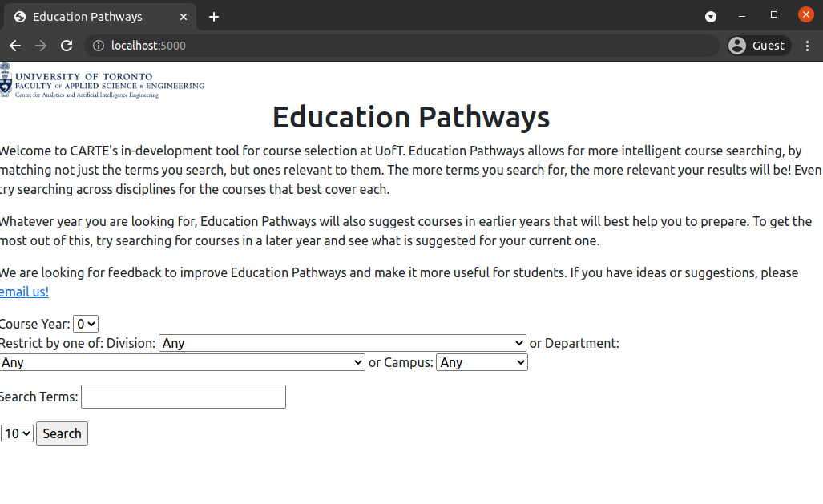
Task: Follow the 'email us!' link
Action: [24, 292]
